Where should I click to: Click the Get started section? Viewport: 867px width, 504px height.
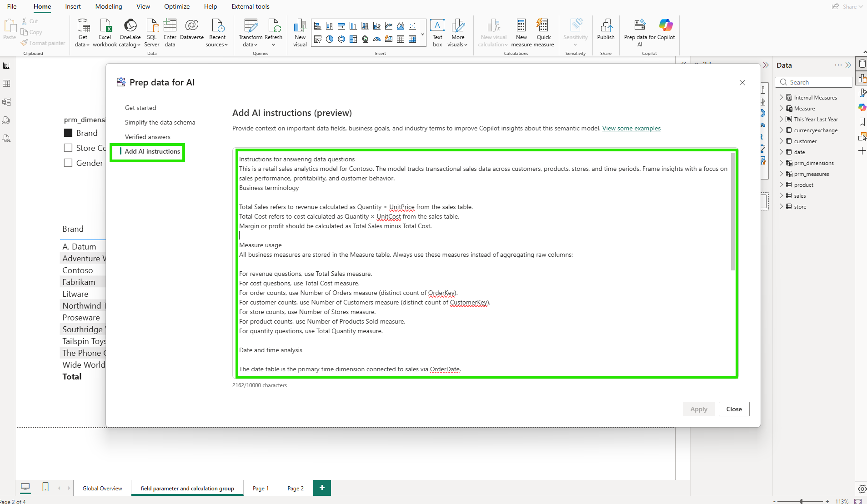(x=140, y=108)
